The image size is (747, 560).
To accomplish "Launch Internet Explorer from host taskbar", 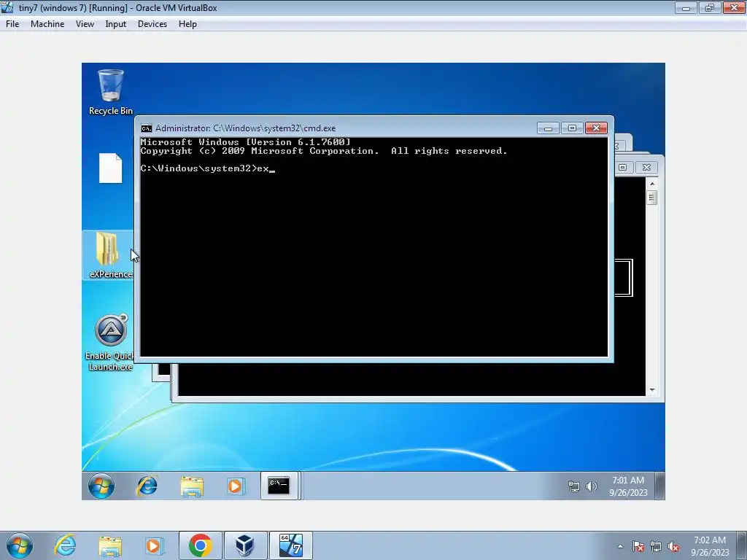I will 65,545.
